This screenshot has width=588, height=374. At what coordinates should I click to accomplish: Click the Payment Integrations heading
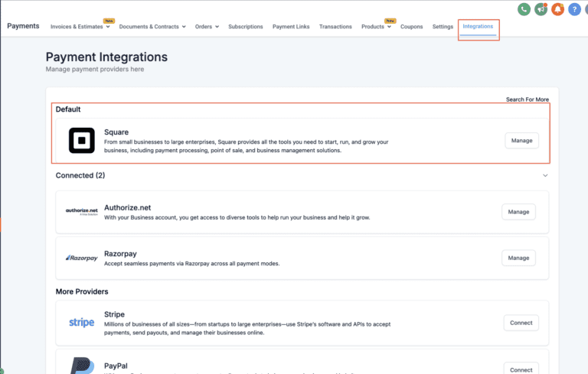(x=106, y=57)
